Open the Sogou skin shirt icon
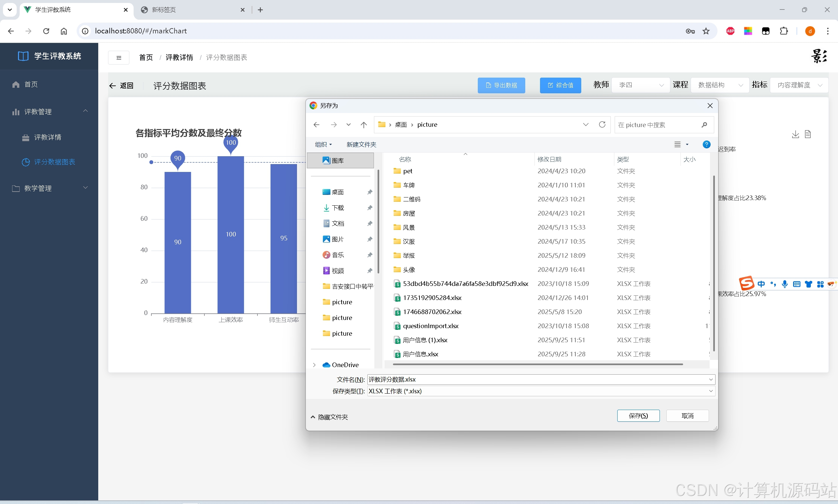 tap(809, 284)
